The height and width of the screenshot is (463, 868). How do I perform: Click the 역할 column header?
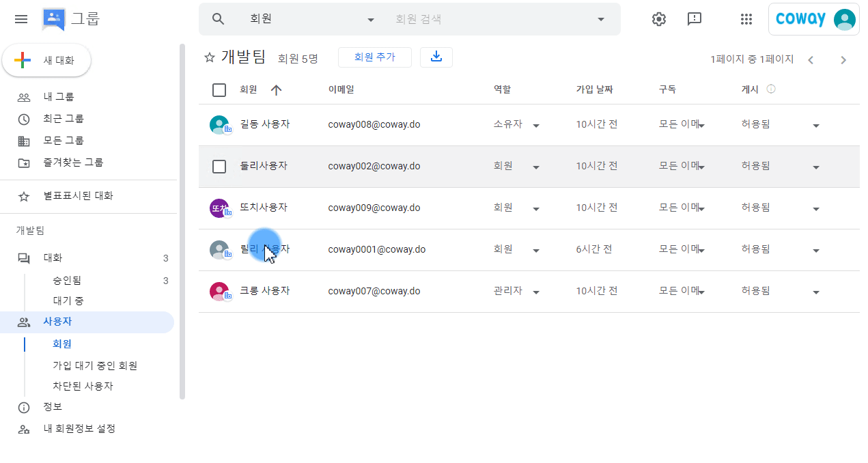(502, 89)
